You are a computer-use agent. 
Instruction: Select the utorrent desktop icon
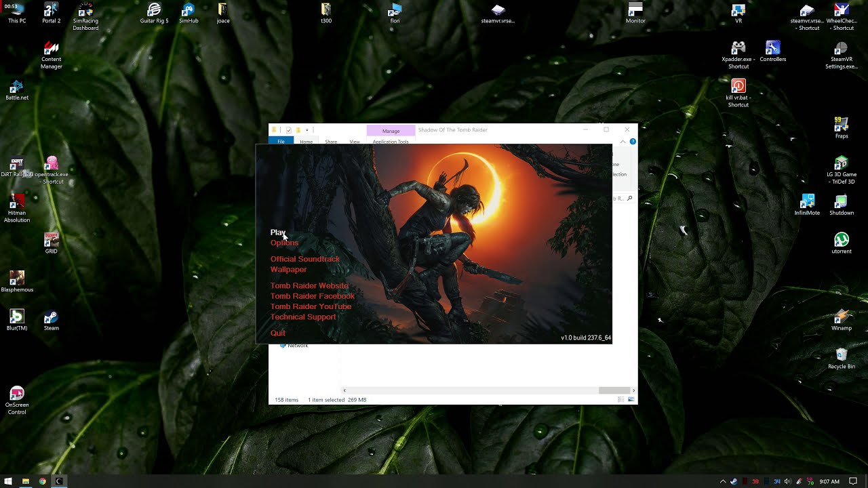click(842, 244)
